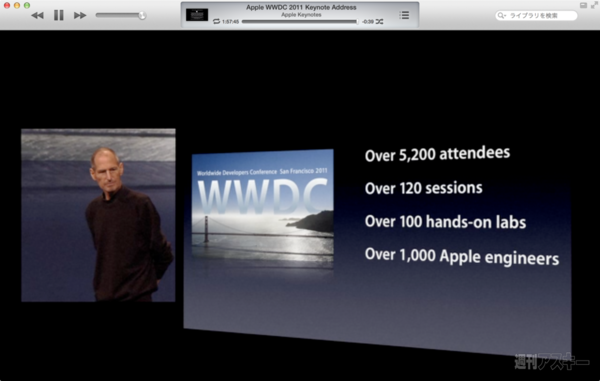This screenshot has height=381, width=600.
Task: Click the video playback area
Action: pos(300,205)
